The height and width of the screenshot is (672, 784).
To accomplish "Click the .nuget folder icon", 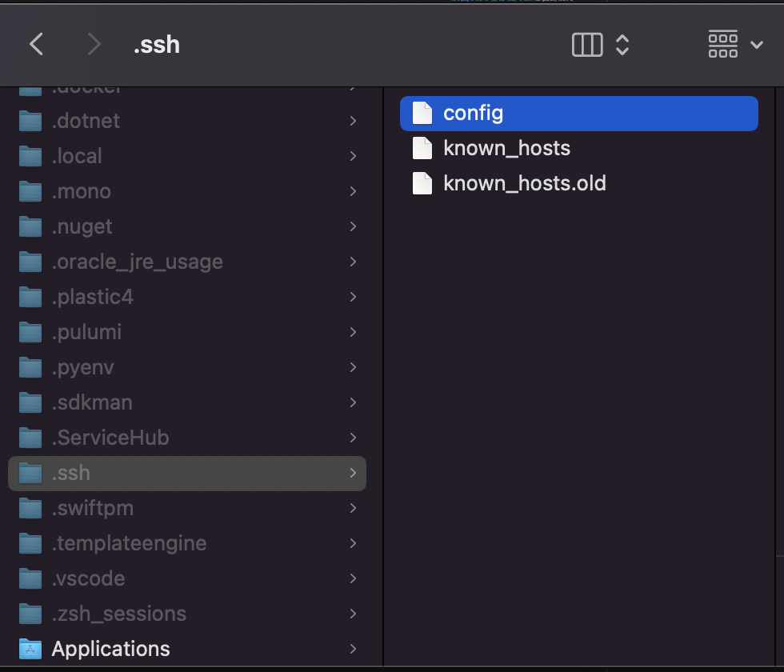I will pyautogui.click(x=30, y=226).
